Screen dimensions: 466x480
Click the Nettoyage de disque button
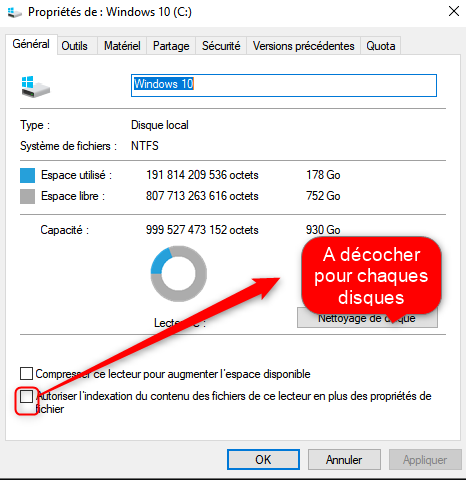click(x=367, y=318)
